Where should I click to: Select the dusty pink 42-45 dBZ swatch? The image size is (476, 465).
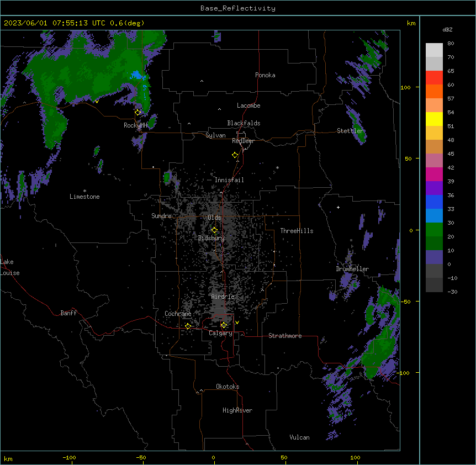434,161
